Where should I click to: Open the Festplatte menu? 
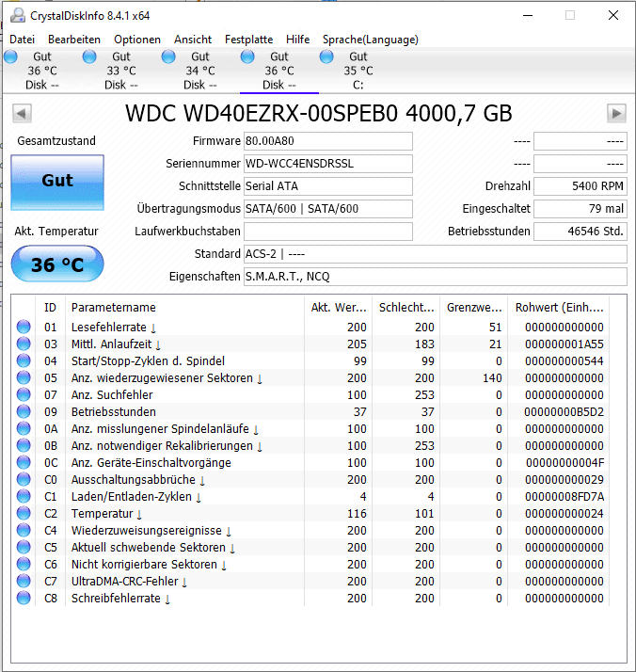pyautogui.click(x=248, y=40)
